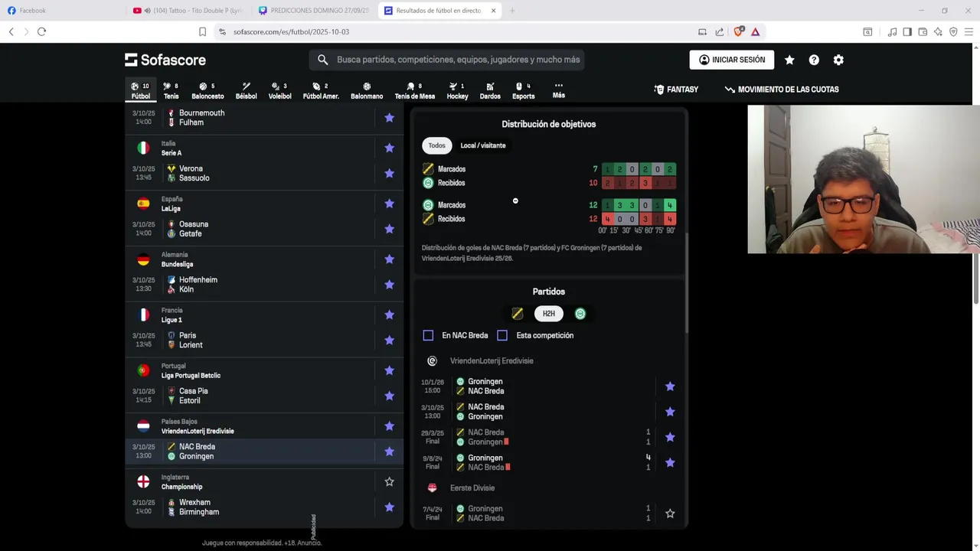Switch to the Fútbol tab

(x=141, y=91)
